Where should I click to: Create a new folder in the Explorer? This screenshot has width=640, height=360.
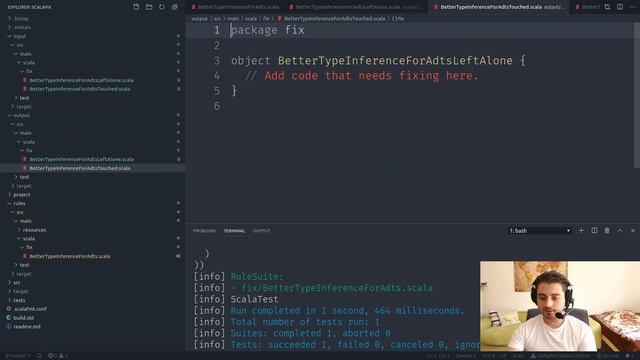(149, 7)
